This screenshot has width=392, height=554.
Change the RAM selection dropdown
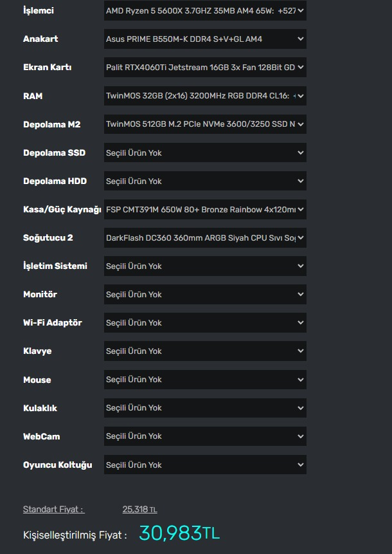tap(205, 96)
